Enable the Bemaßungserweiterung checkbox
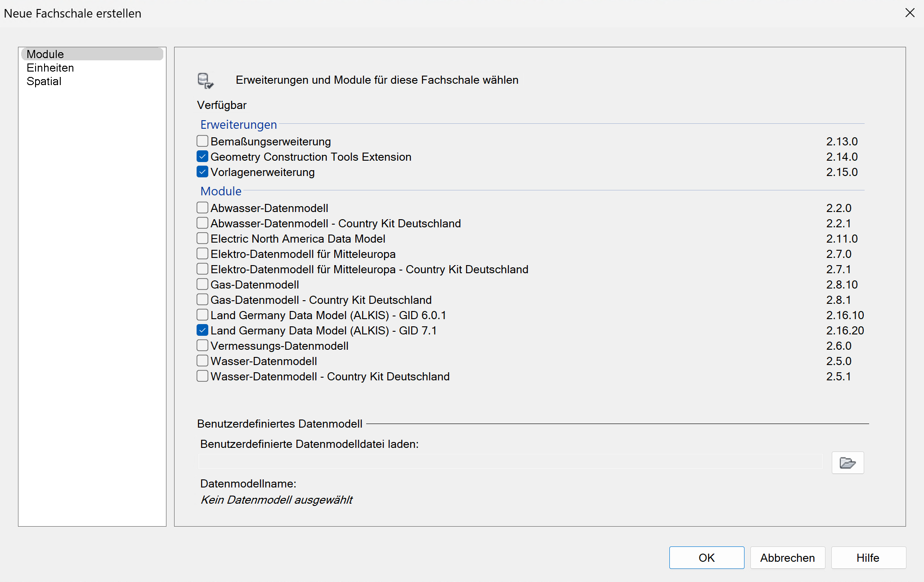The height and width of the screenshot is (582, 924). (202, 141)
